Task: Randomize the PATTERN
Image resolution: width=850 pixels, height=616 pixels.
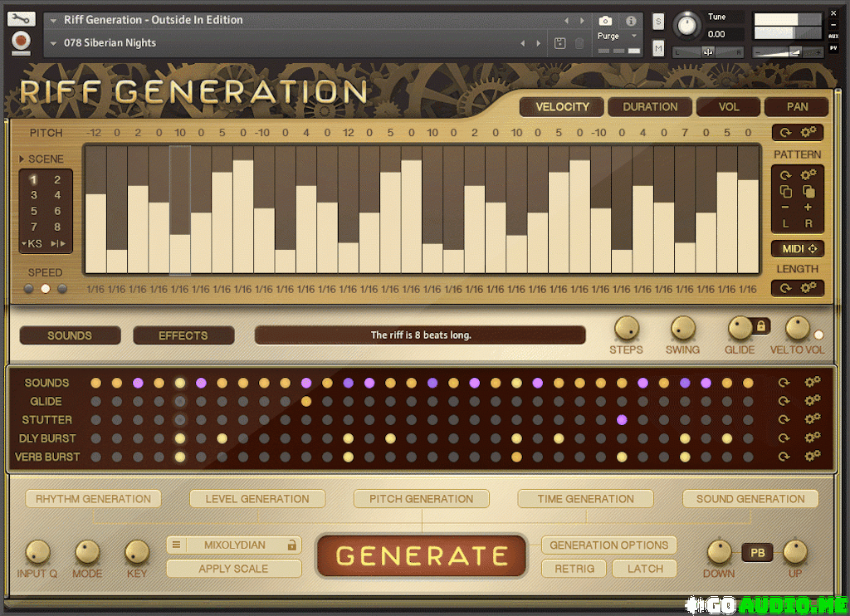Action: (785, 175)
